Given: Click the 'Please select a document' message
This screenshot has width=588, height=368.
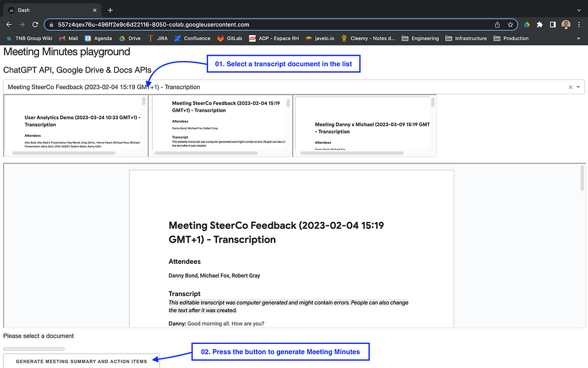Looking at the screenshot, I should (38, 336).
